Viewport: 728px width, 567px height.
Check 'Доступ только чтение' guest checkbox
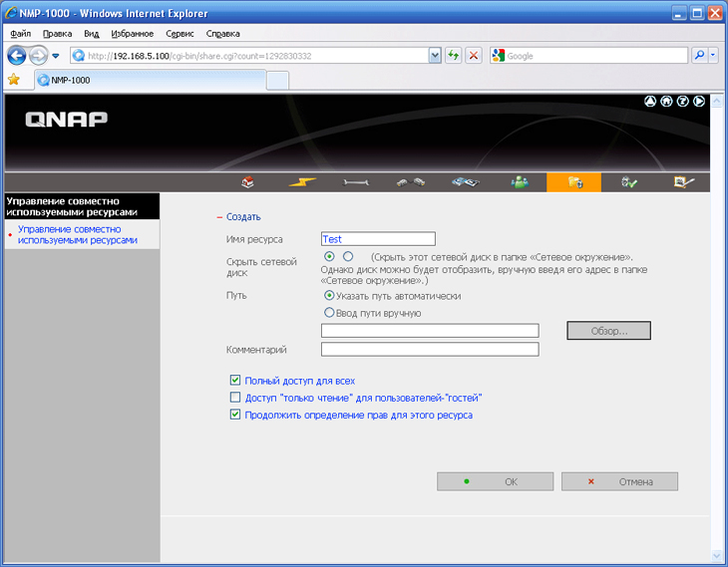point(235,398)
